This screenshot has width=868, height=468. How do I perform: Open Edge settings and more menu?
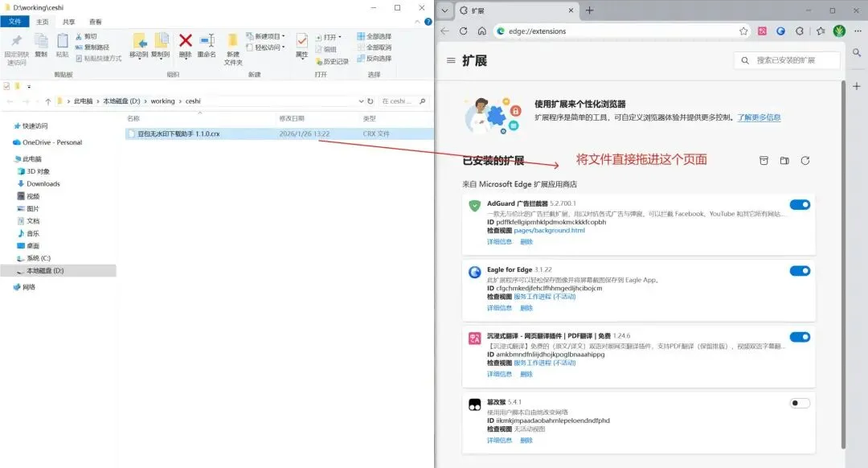(858, 31)
